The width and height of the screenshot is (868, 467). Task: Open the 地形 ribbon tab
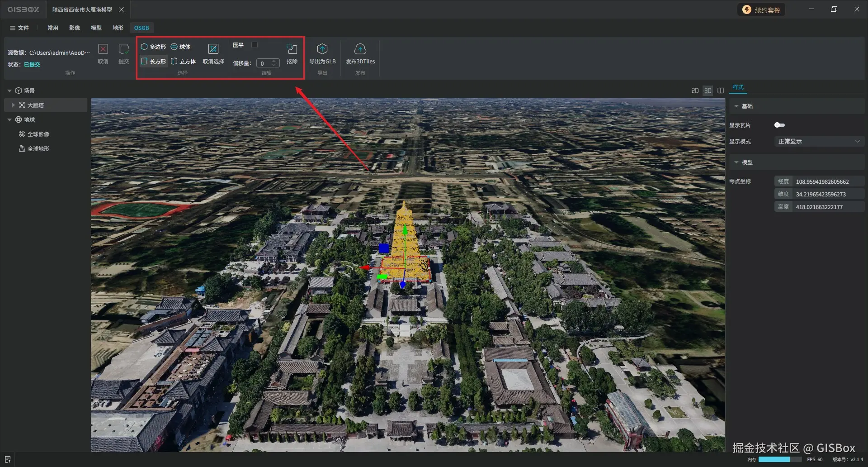pos(118,28)
